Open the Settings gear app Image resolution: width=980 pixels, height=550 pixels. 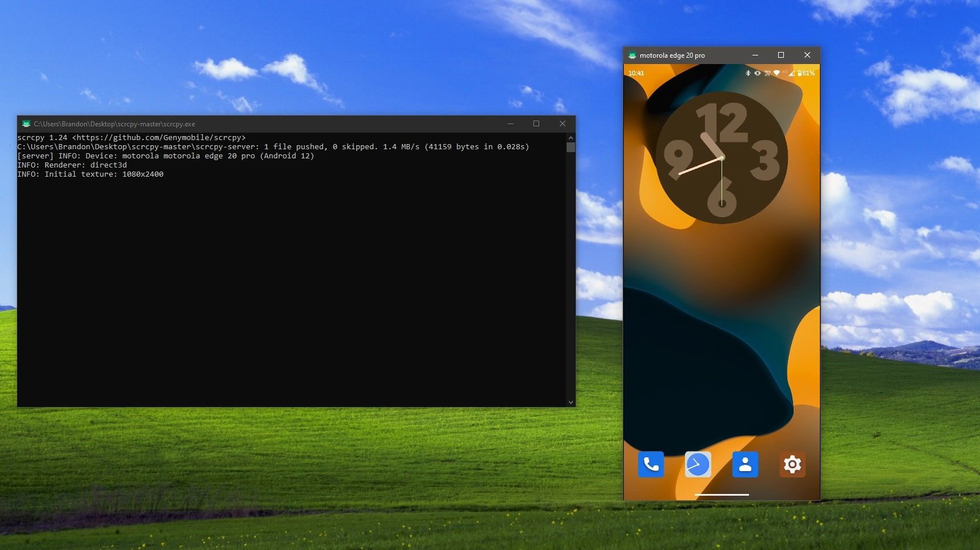(792, 464)
